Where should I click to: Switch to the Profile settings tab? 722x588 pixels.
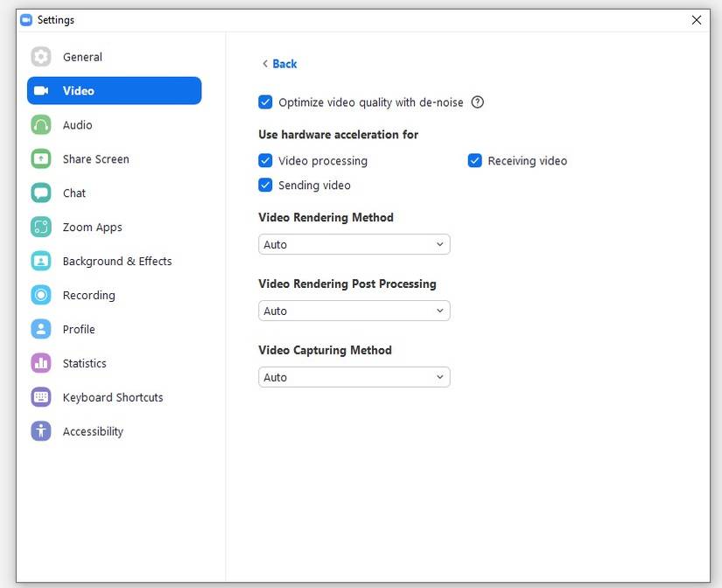click(x=79, y=330)
